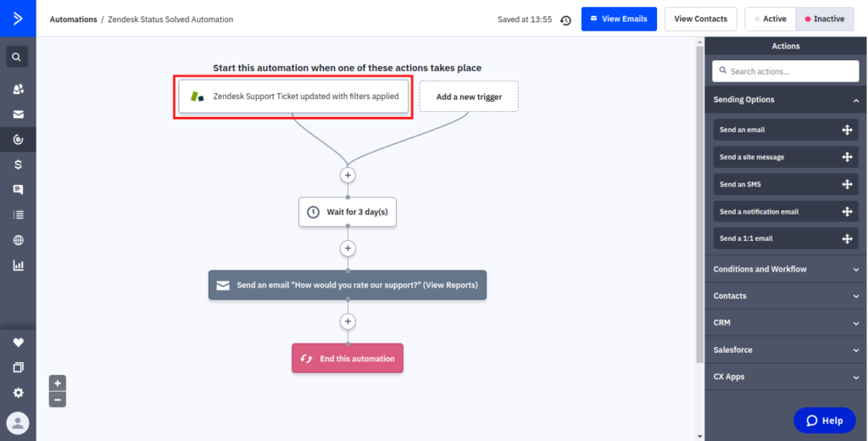Select the Wait for 3 day(s) step
The height and width of the screenshot is (441, 868).
point(348,212)
